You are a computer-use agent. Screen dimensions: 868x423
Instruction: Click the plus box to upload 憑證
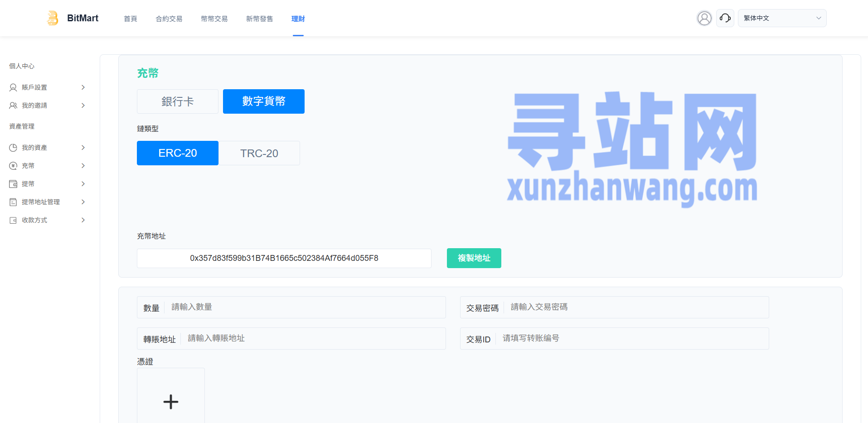tap(171, 401)
